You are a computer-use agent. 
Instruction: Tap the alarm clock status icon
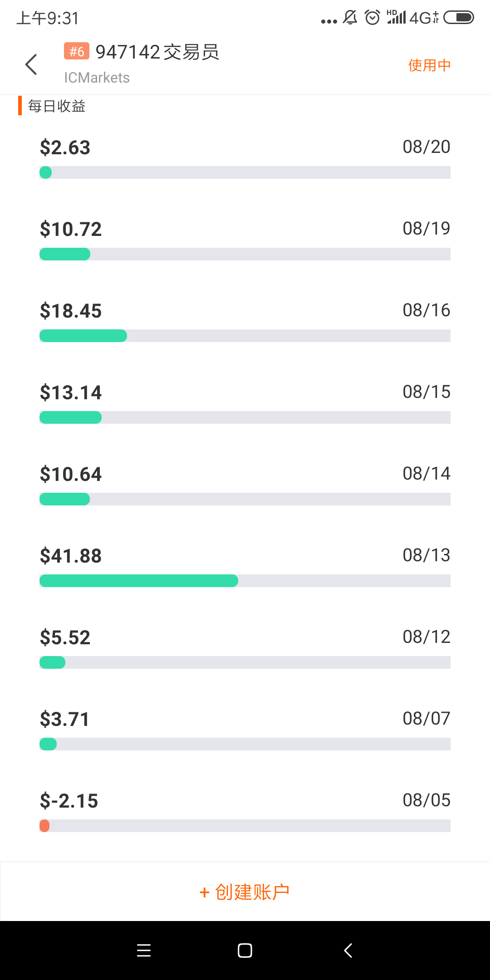[372, 18]
